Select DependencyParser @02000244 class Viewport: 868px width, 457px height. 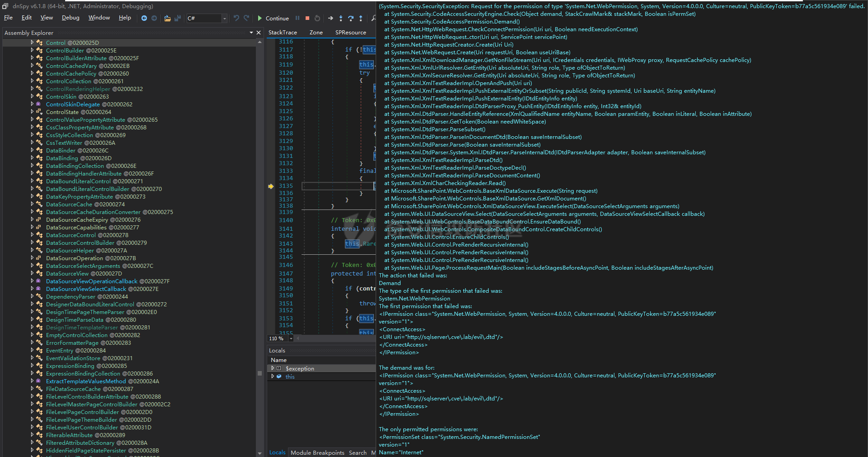pos(87,297)
